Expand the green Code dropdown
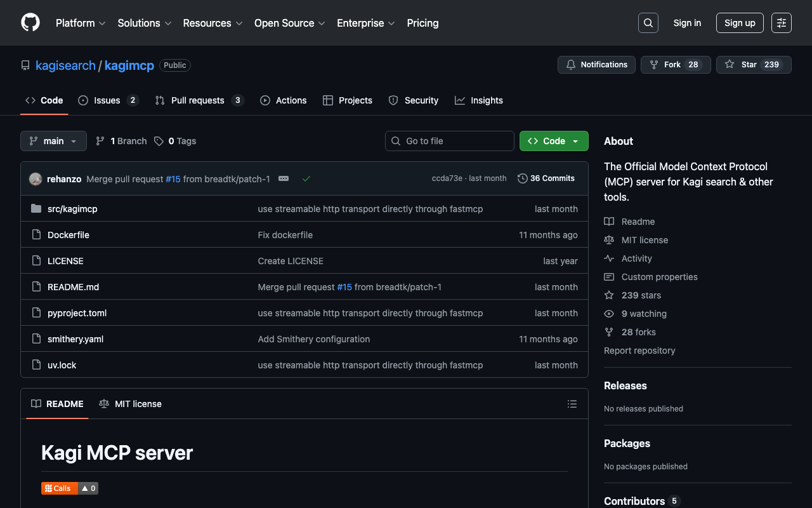 [553, 141]
